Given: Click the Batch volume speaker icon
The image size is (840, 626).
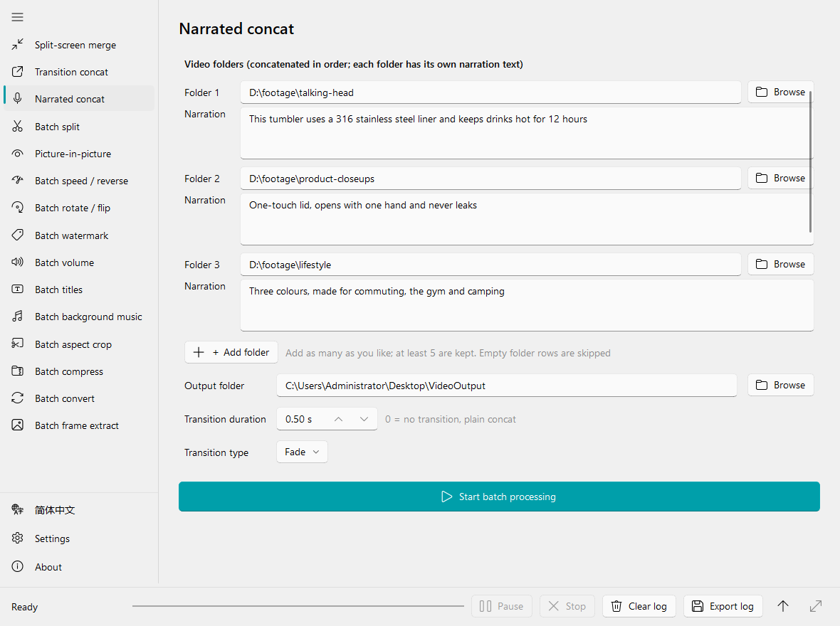Looking at the screenshot, I should click(x=17, y=262).
